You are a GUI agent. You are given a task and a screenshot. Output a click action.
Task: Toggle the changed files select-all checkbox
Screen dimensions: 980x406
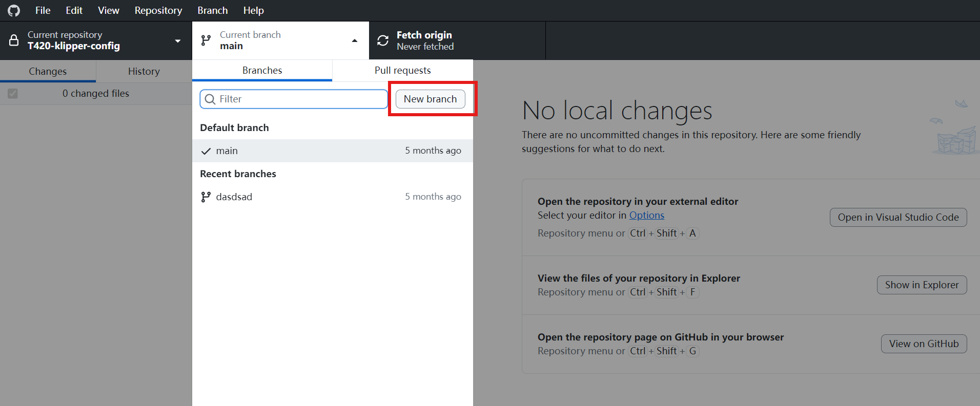(13, 94)
